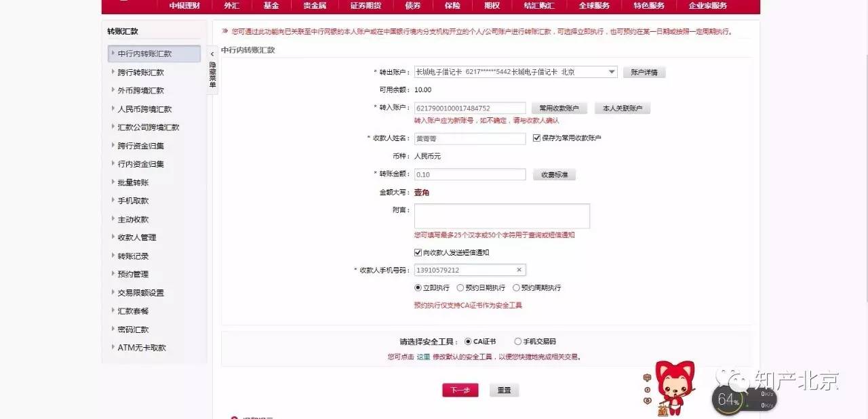Open the 特色服务 top menu
868x419 pixels.
click(x=649, y=5)
